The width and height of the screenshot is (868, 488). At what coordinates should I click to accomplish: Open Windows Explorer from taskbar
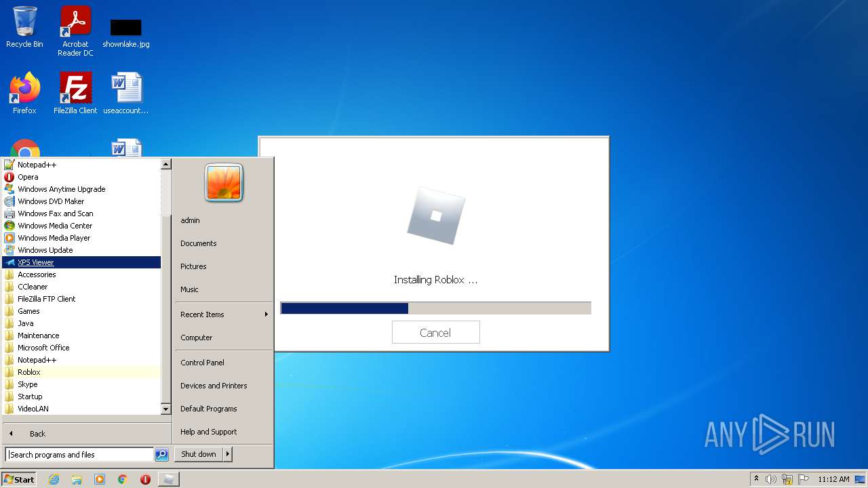point(77,479)
